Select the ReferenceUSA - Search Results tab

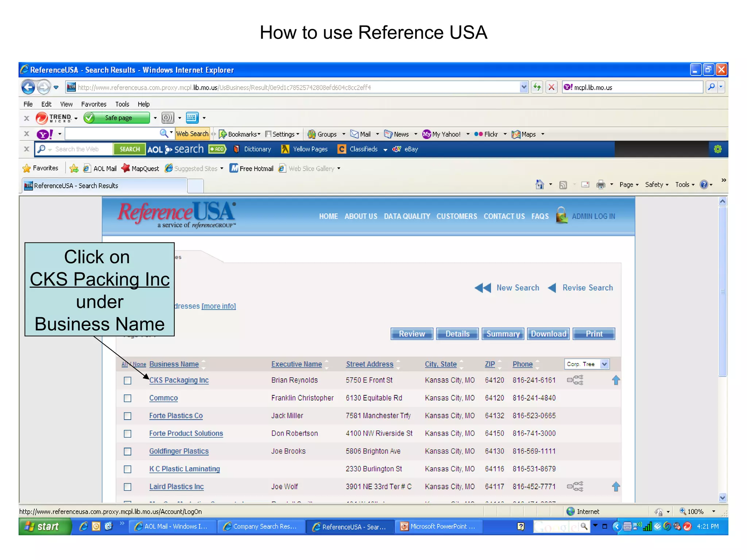(105, 186)
